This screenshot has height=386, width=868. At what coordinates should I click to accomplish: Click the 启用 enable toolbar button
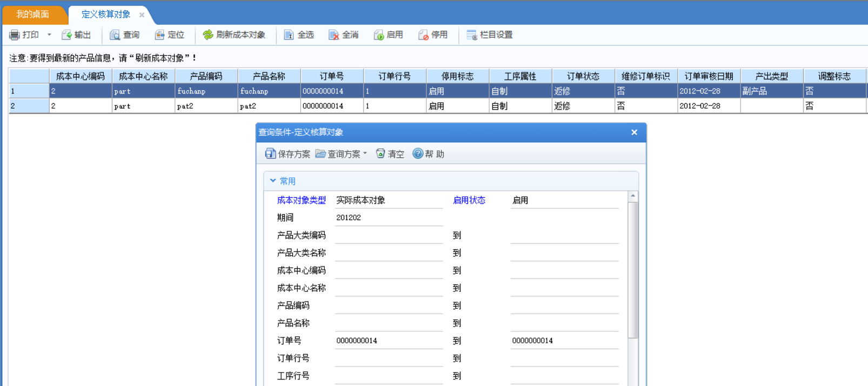[x=388, y=35]
